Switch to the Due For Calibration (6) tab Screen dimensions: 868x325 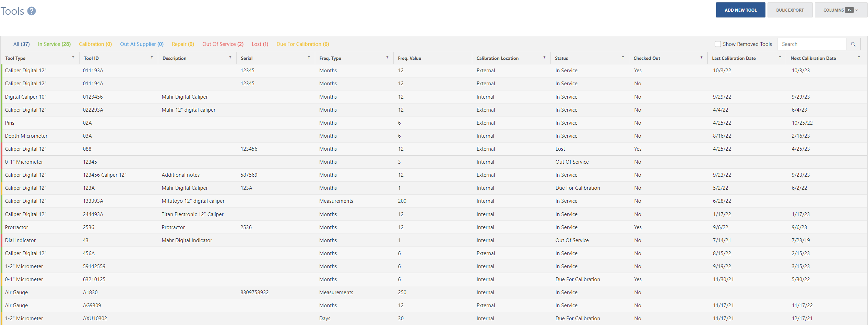302,44
